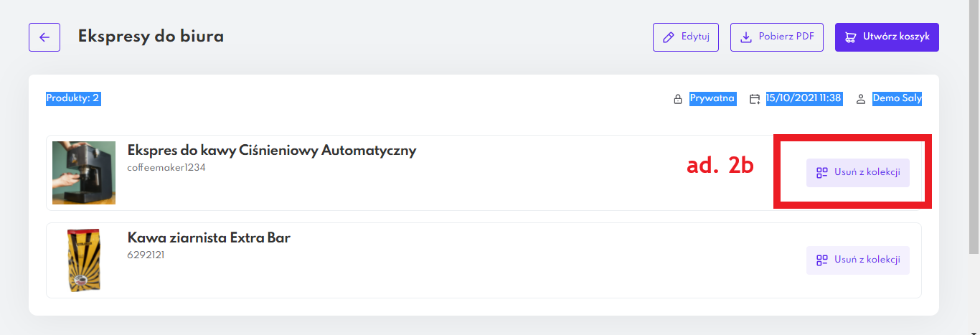This screenshot has width=980, height=335.
Task: Click the cart icon in Utwórz koszyk
Action: [x=851, y=37]
